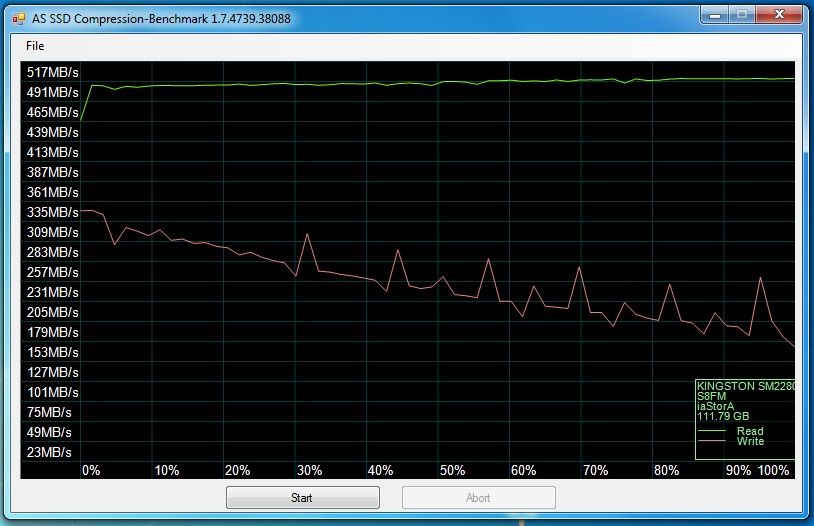The image size is (814, 526).
Task: Click the window title text
Action: [x=161, y=19]
